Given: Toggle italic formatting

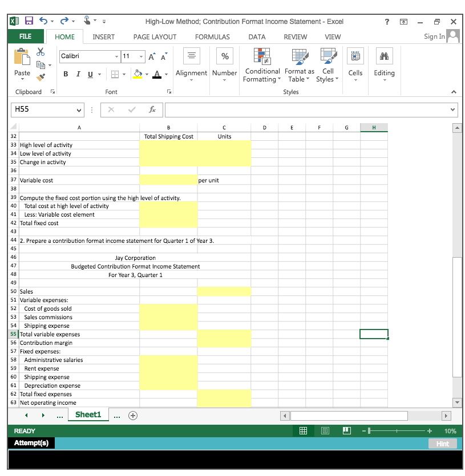Looking at the screenshot, I should pyautogui.click(x=78, y=74).
